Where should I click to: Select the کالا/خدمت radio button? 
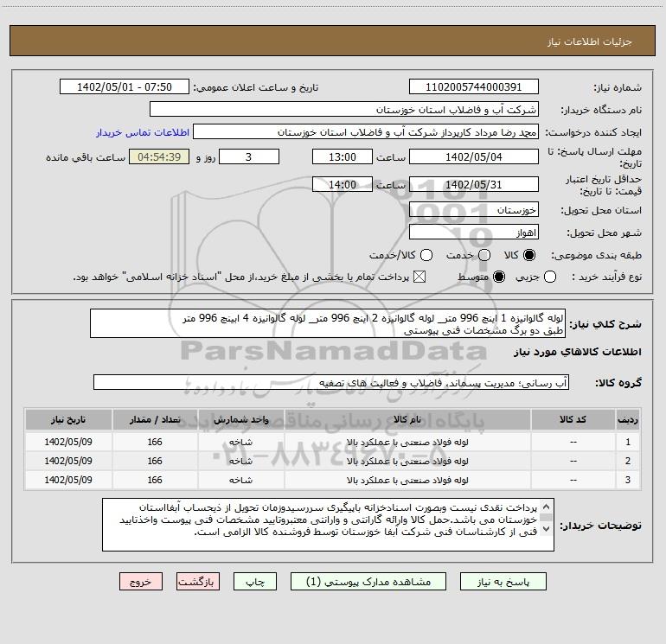pyautogui.click(x=426, y=255)
